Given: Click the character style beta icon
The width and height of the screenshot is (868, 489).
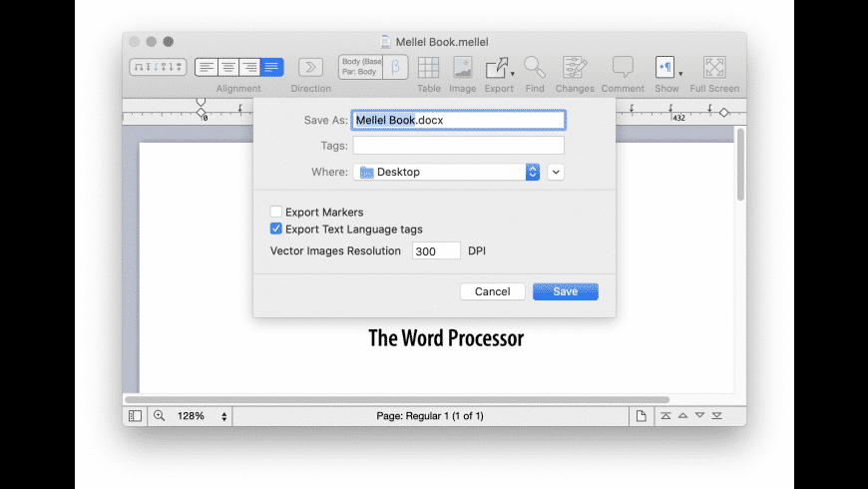Looking at the screenshot, I should click(395, 67).
